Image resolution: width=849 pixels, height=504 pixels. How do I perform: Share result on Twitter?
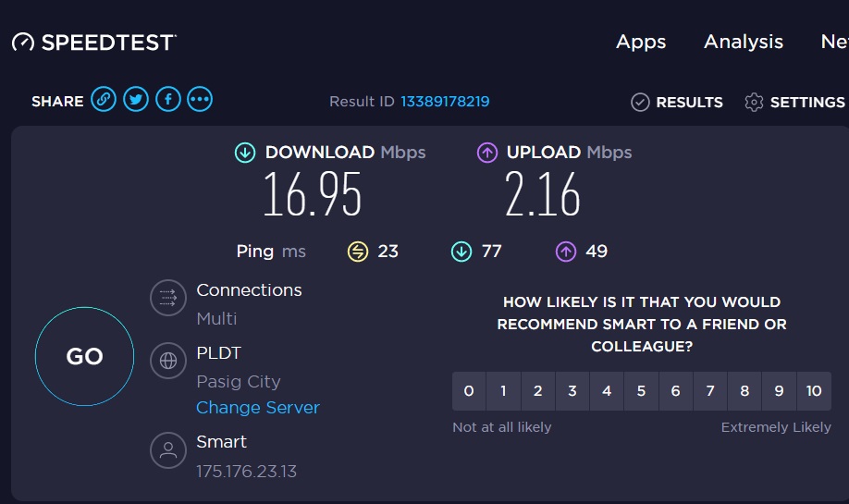136,100
